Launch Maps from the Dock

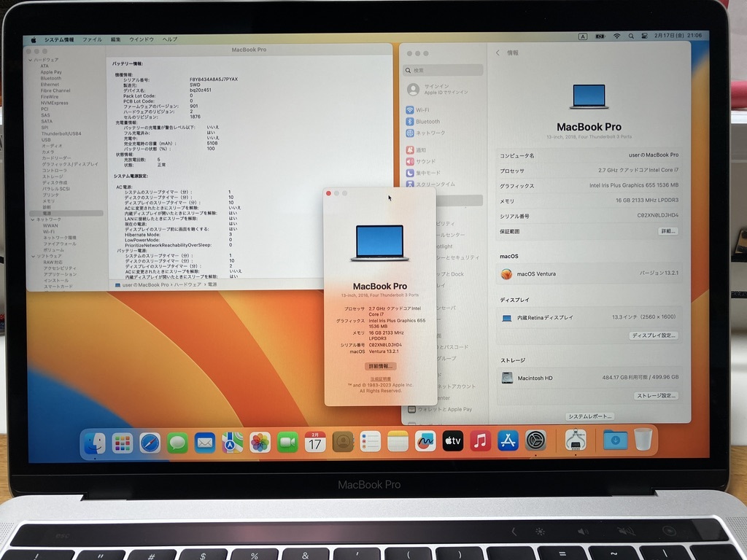233,443
